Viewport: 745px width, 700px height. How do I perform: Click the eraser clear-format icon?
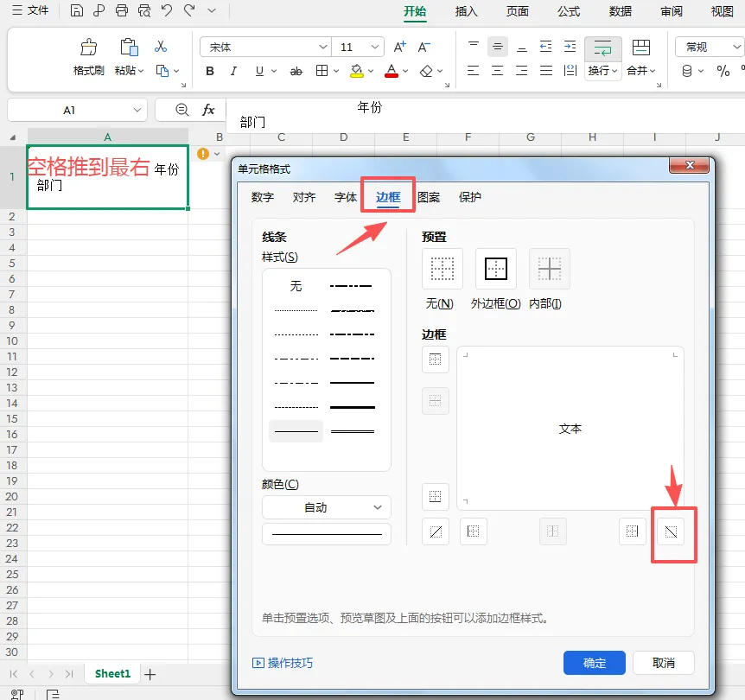[x=426, y=71]
